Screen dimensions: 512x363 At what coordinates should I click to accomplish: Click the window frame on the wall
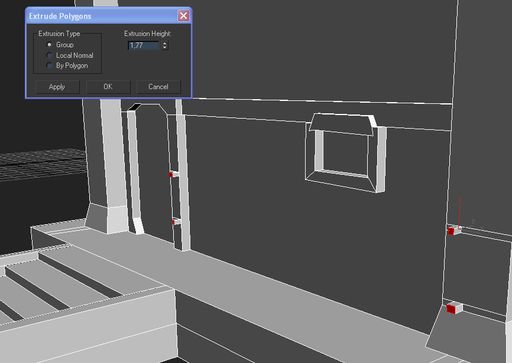point(347,153)
